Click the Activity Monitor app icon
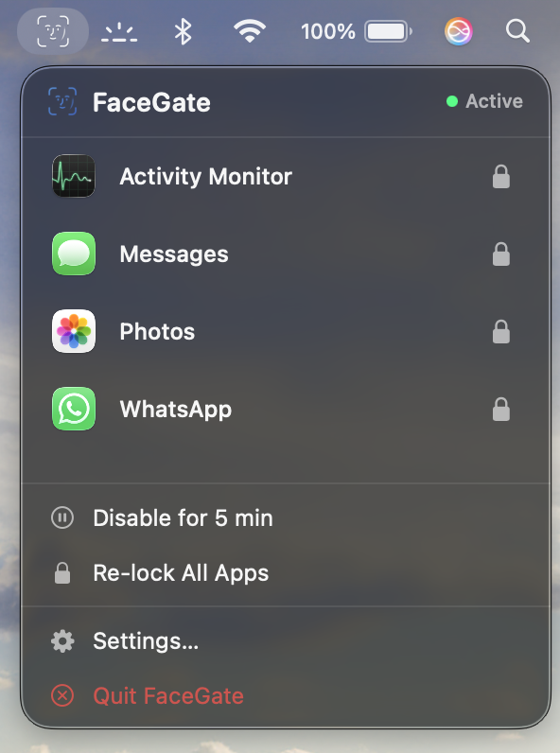The width and height of the screenshot is (560, 753). coord(74,176)
